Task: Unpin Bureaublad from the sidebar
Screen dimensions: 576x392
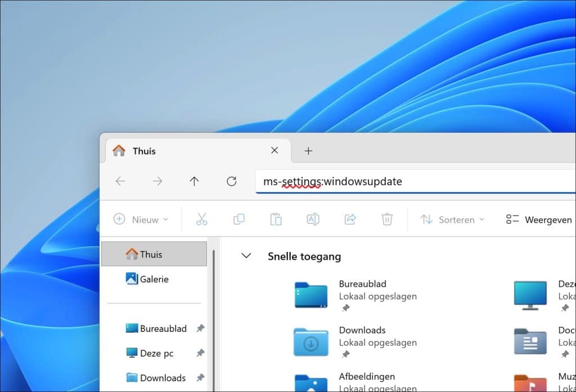Action: tap(201, 328)
